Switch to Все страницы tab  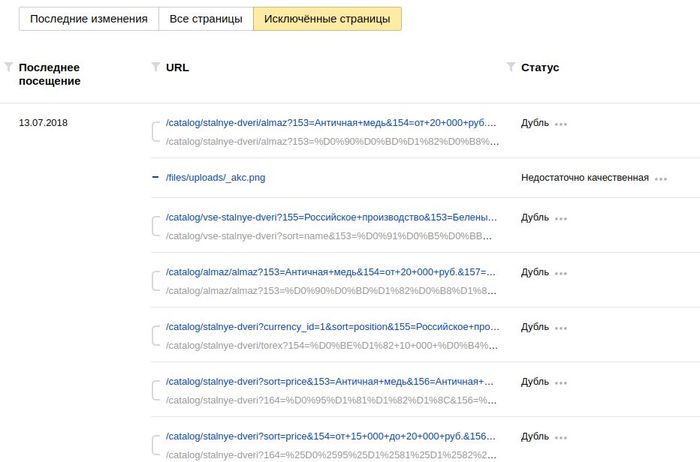coord(205,19)
